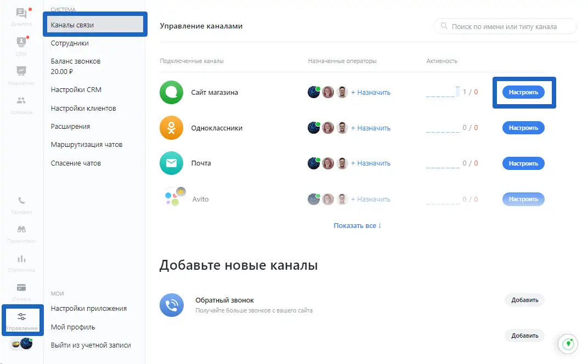Click the Avito channel name
This screenshot has width=588, height=364.
click(200, 199)
